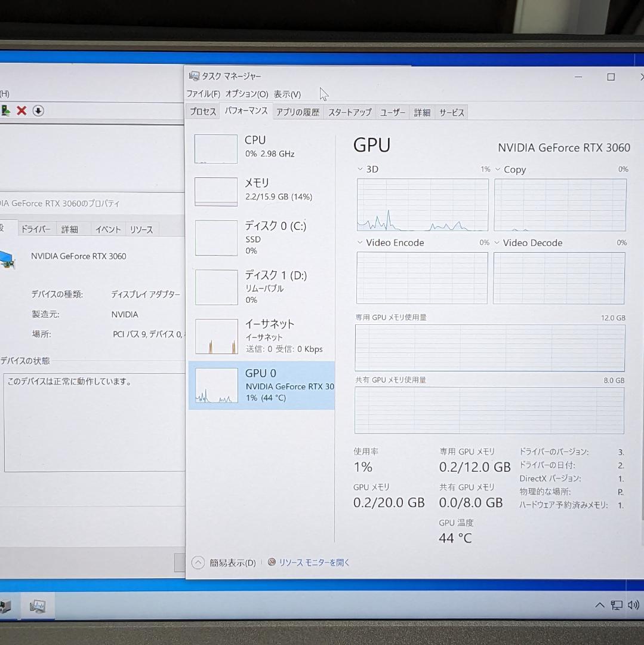Viewport: 644px width, 645px height.
Task: Minimize the Task Manager window
Action: tap(578, 77)
